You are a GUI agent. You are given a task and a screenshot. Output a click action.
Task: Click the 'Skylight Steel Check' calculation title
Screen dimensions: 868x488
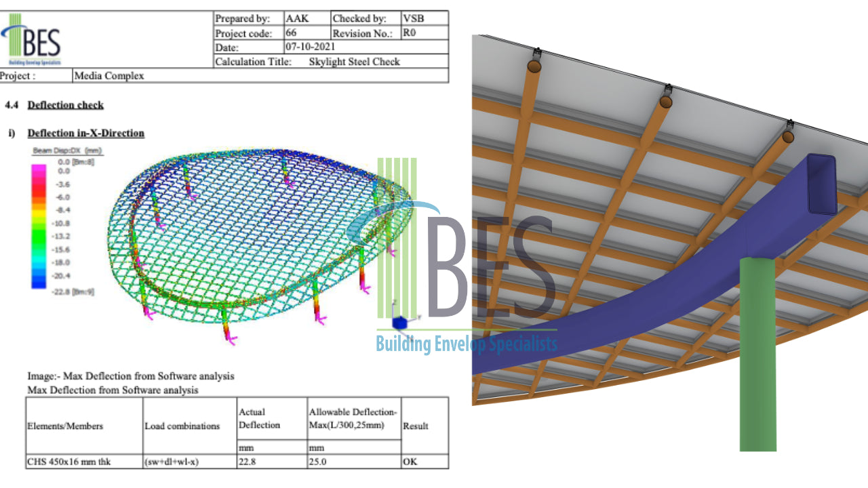[354, 62]
